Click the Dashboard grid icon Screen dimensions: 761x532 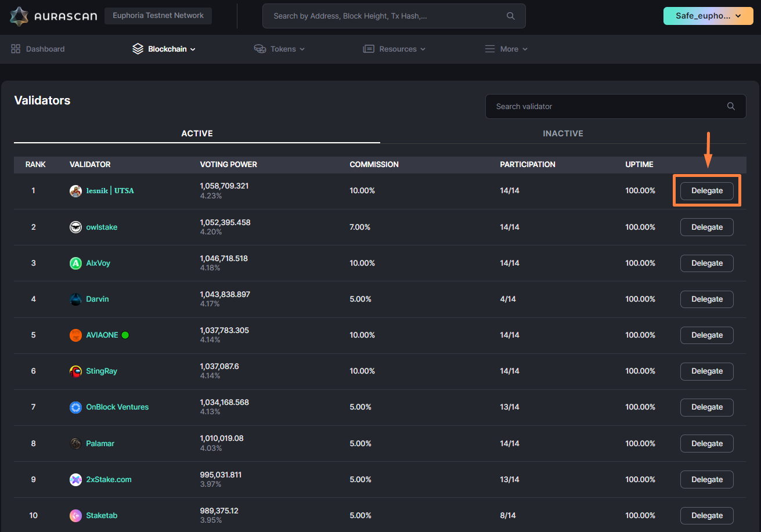pos(16,49)
